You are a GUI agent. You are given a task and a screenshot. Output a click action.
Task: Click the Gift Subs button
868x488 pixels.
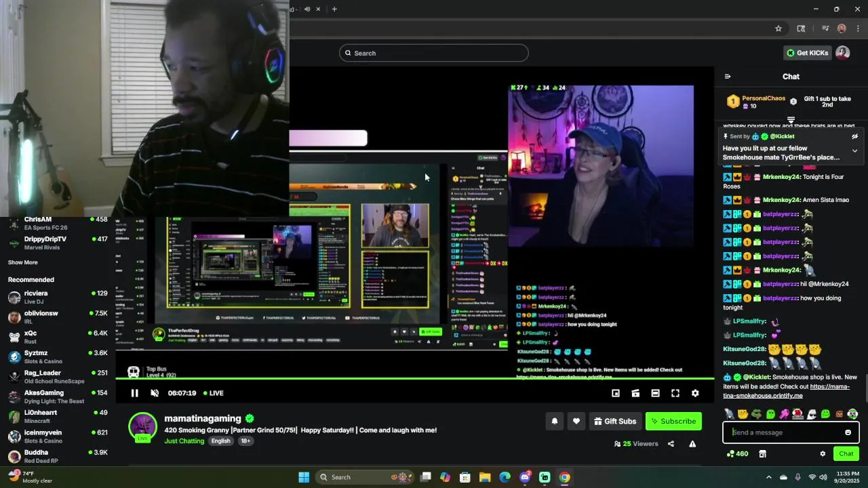pos(615,421)
